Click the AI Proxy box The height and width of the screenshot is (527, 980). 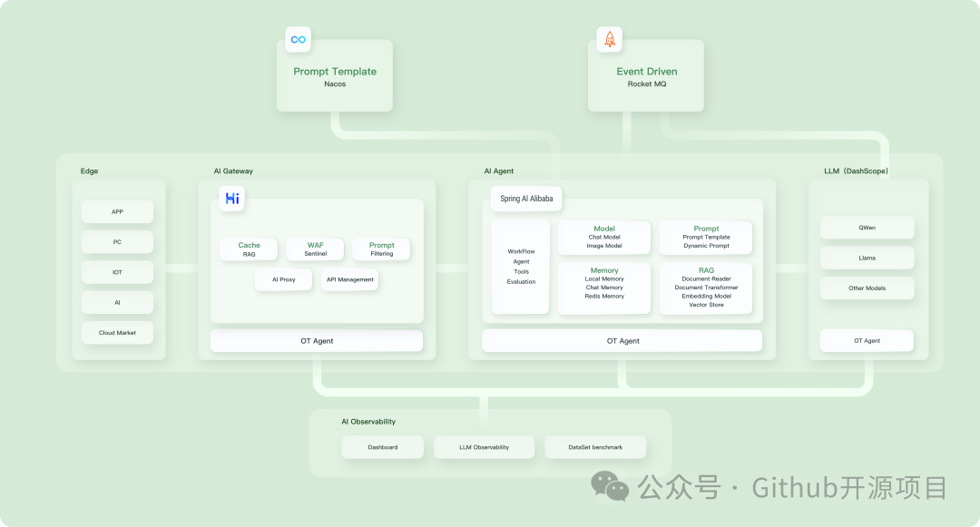[x=284, y=279]
